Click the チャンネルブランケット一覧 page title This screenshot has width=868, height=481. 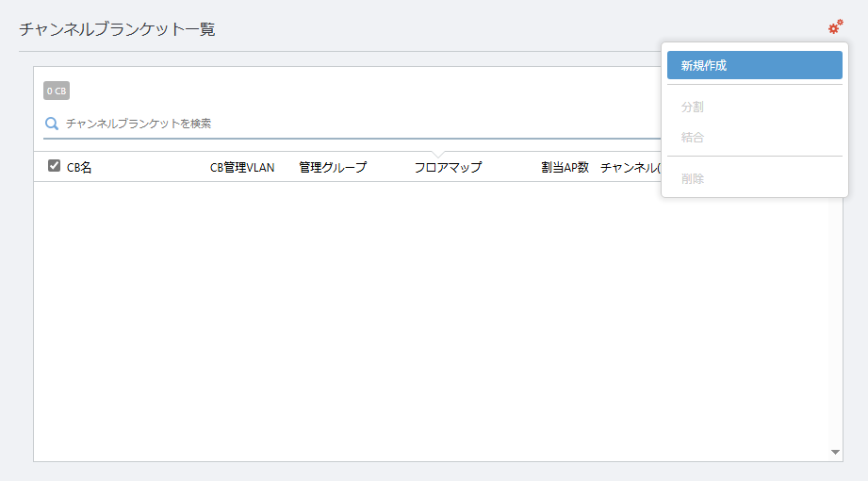[117, 29]
